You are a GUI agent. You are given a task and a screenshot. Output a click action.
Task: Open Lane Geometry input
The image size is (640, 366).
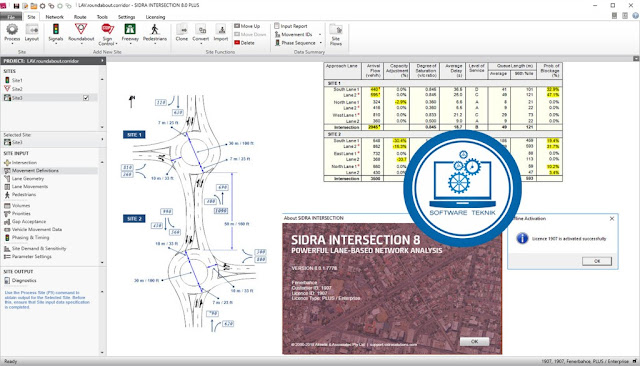(24, 178)
